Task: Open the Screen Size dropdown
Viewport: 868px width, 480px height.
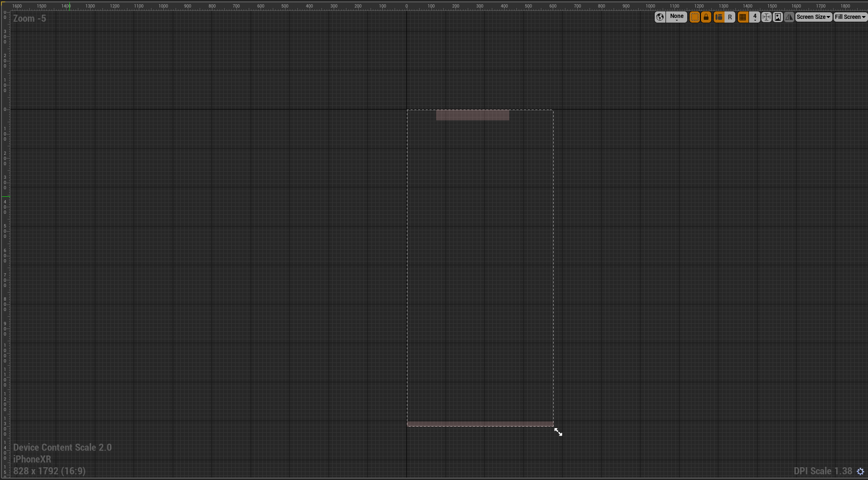Action: [814, 17]
